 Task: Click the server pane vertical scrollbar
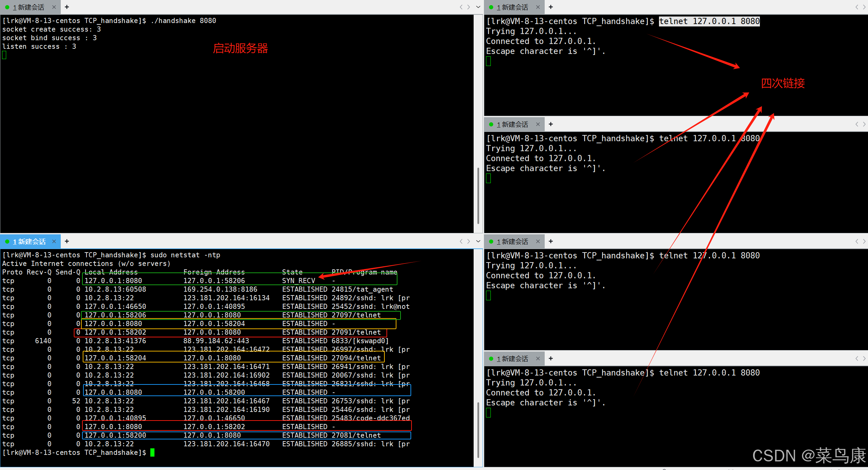[x=478, y=196]
